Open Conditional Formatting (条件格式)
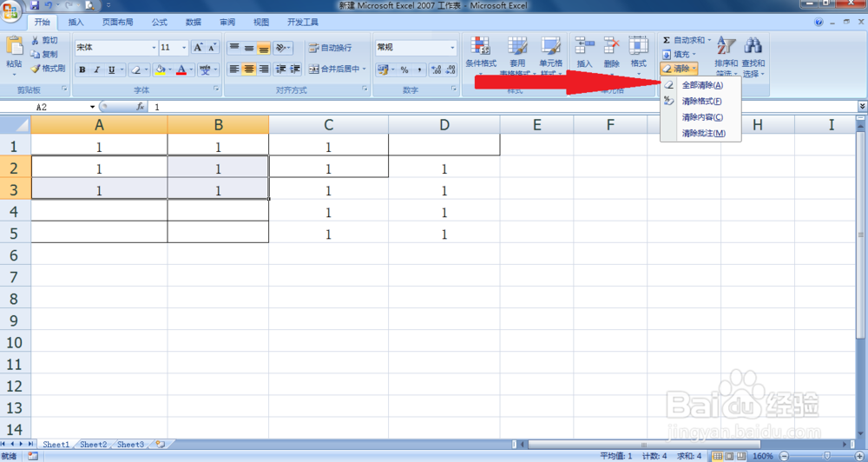Screen dimensions: 868x462 coord(481,56)
